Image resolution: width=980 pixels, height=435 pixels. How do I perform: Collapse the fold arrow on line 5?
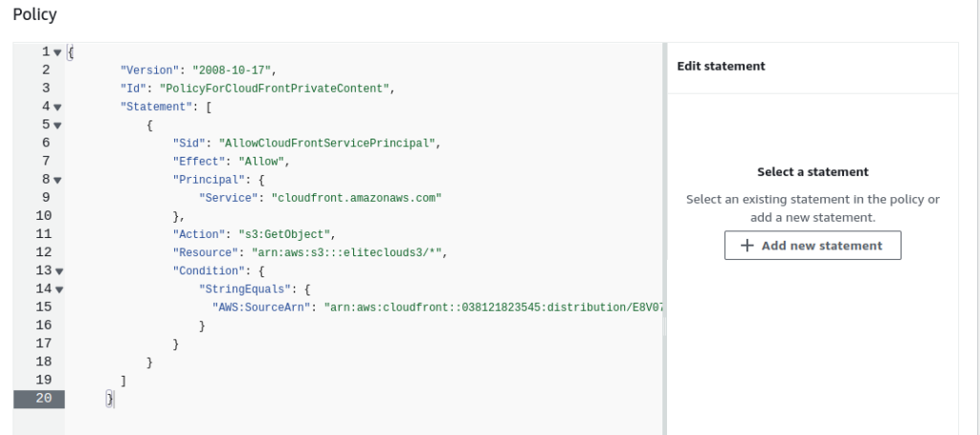coord(57,125)
